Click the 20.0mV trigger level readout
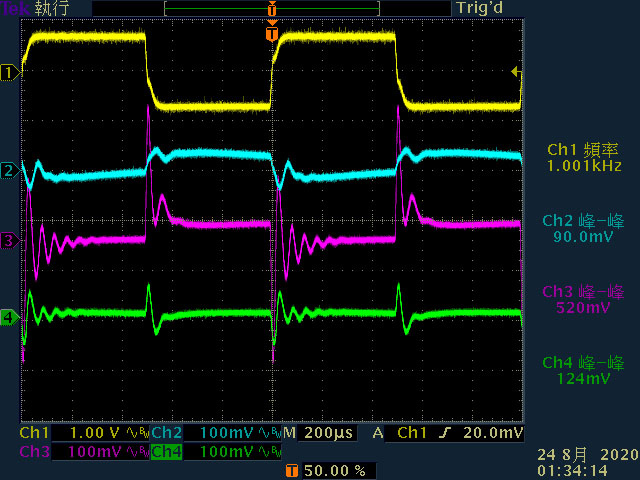Screen dimensions: 640x480 coord(493,433)
